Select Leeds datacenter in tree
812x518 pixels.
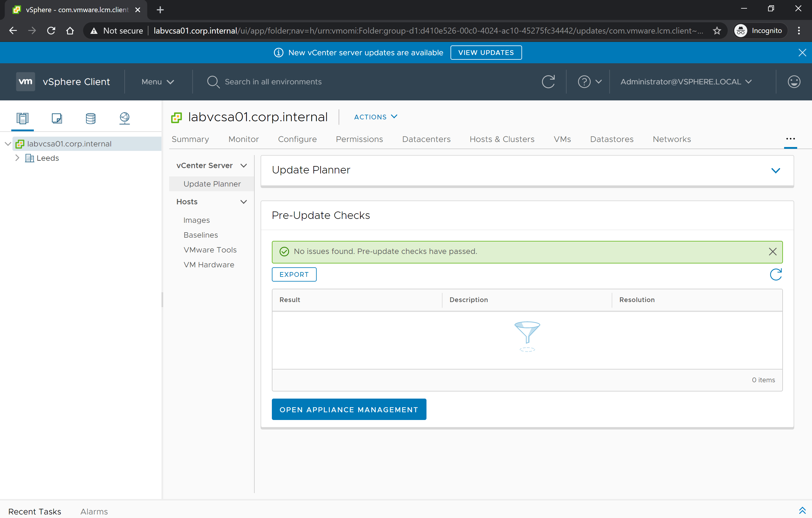click(47, 158)
